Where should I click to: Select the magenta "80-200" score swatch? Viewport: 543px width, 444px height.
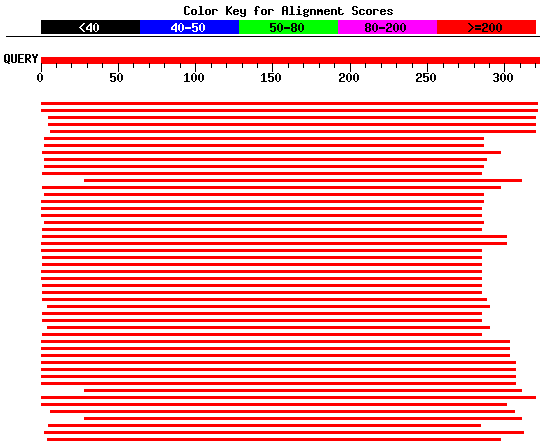coord(388,27)
